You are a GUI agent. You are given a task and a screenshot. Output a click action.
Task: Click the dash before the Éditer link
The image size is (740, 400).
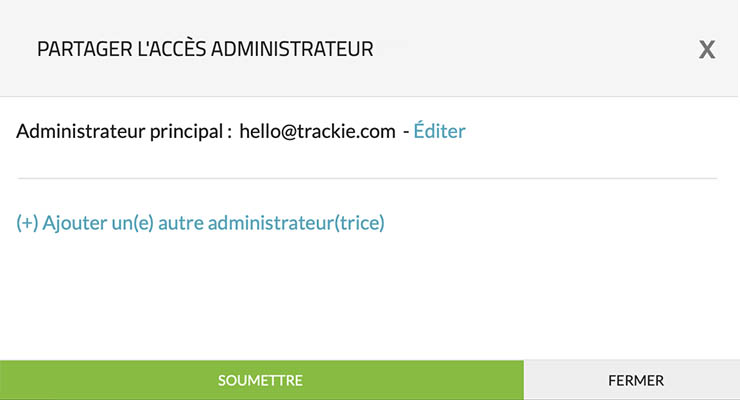(x=405, y=131)
